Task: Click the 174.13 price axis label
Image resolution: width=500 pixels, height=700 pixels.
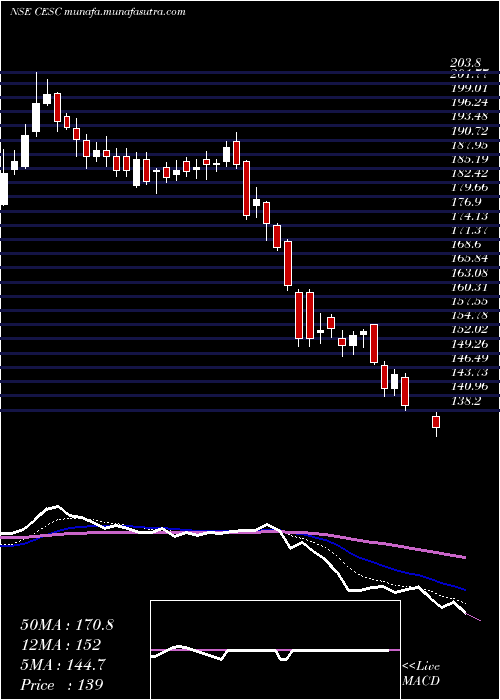Action: (x=469, y=217)
